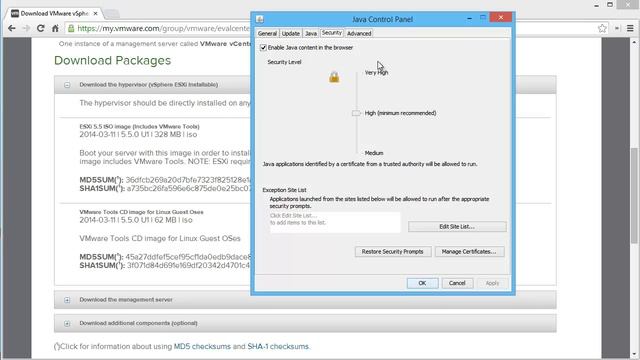Bookmark page with star icon
The height and width of the screenshot is (360, 640).
coord(602,28)
